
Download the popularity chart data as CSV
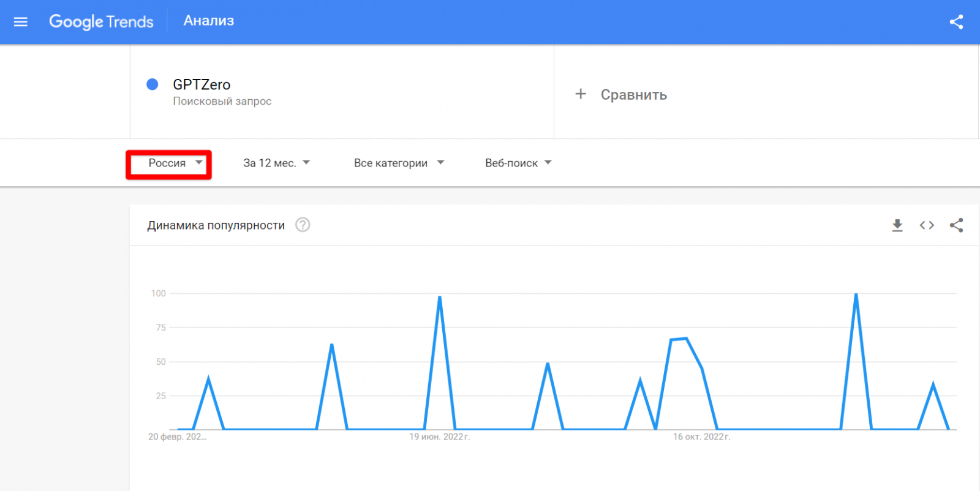pos(897,225)
